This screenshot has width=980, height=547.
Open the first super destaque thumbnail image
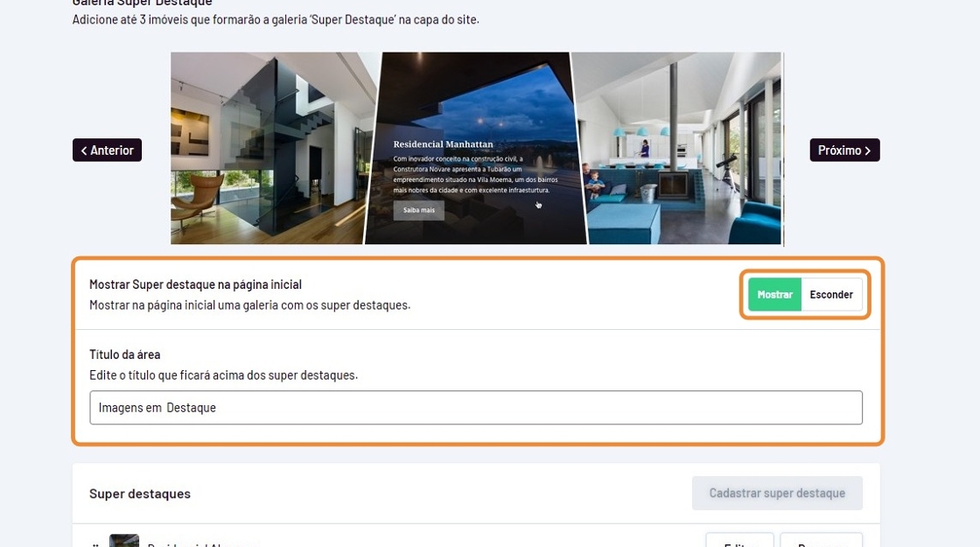tap(123, 541)
